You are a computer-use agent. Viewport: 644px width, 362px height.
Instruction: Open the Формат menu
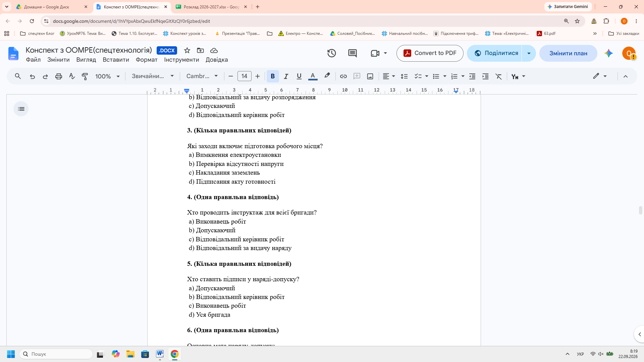tap(147, 60)
